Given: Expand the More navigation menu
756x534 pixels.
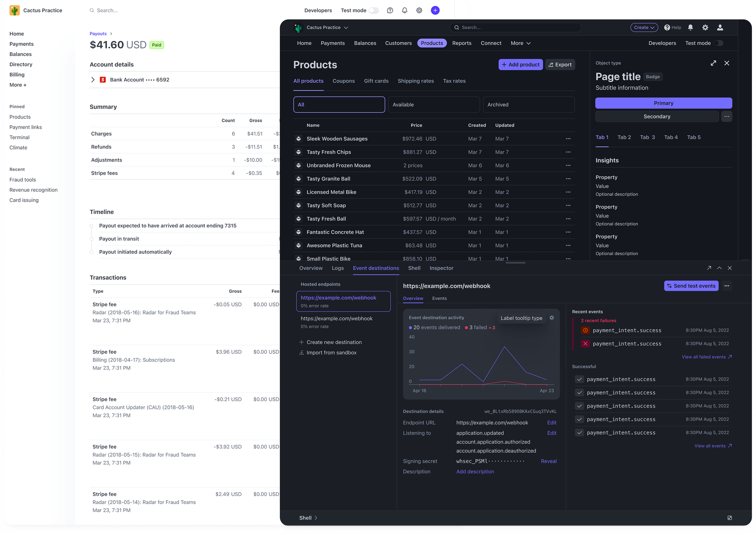Looking at the screenshot, I should coord(520,43).
